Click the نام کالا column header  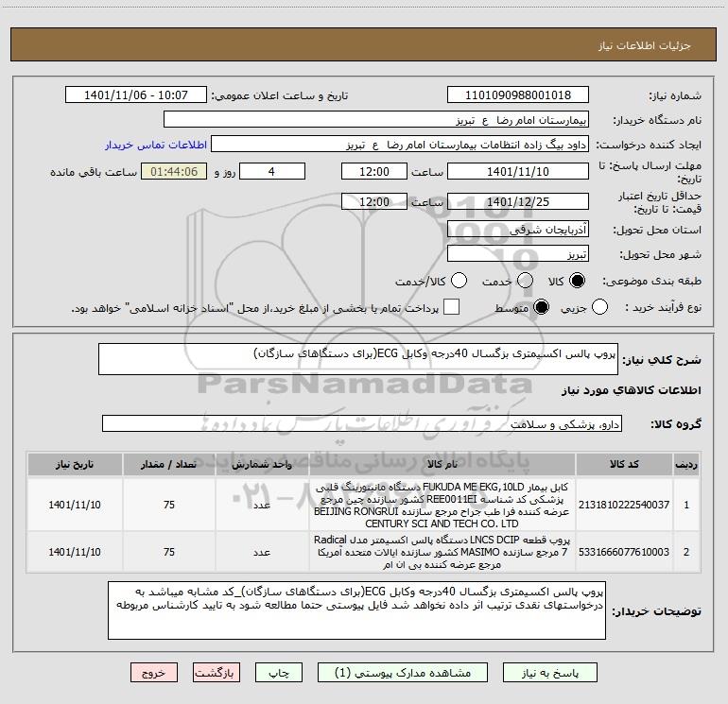point(442,464)
